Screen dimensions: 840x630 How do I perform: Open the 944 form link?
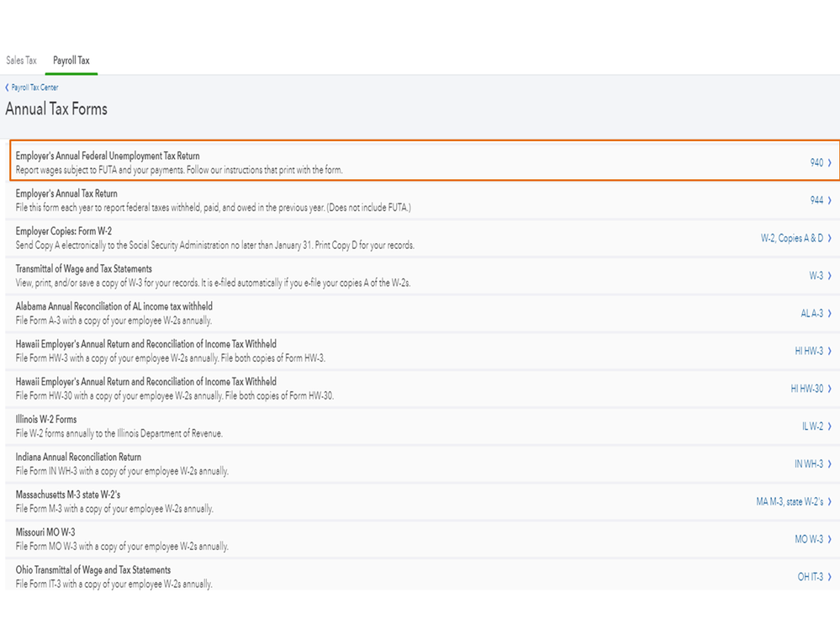pyautogui.click(x=816, y=200)
